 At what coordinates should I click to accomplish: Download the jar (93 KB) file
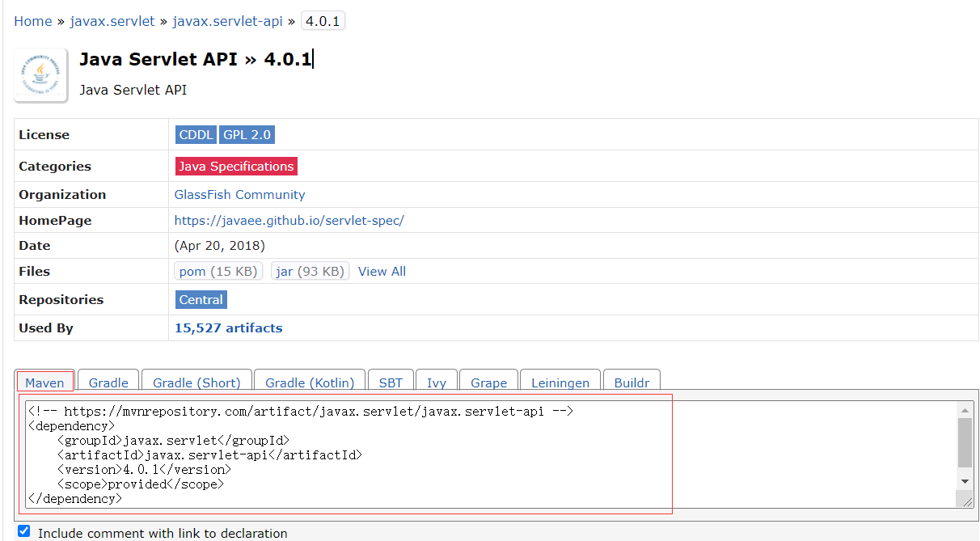pyautogui.click(x=310, y=272)
